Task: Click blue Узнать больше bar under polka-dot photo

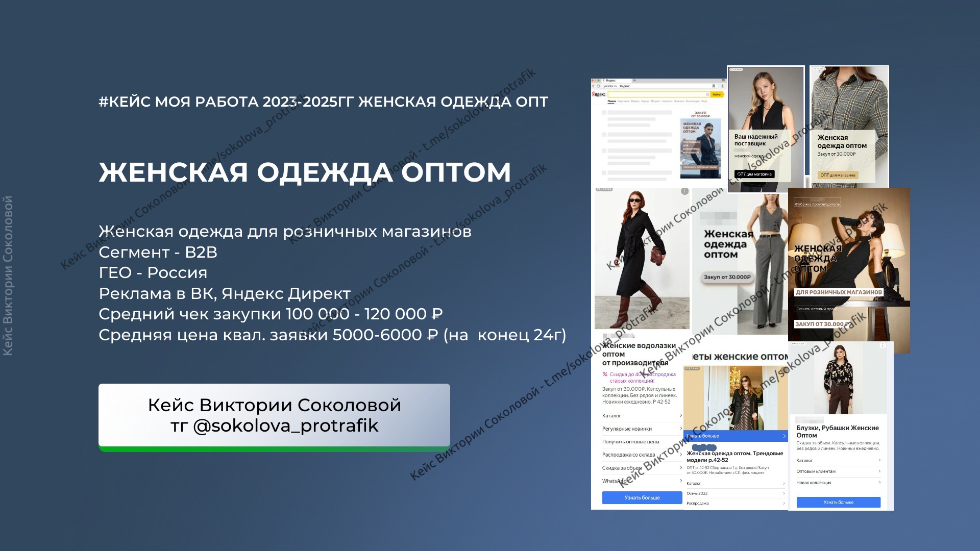Action: click(736, 436)
